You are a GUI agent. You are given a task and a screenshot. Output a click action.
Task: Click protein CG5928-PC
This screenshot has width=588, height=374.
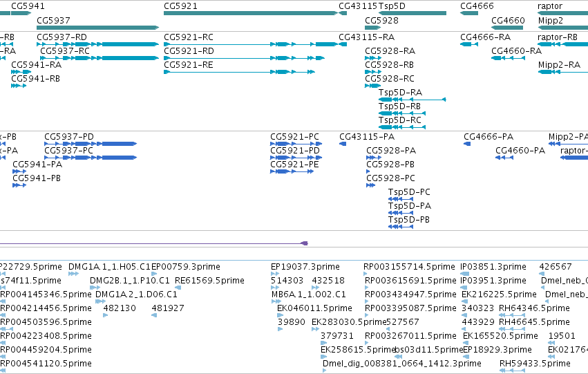click(371, 185)
